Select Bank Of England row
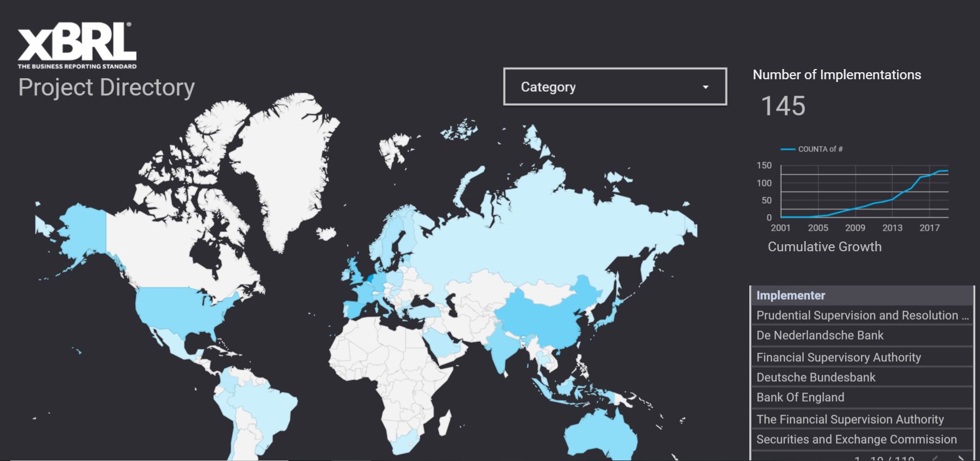980x461 pixels. 862,397
